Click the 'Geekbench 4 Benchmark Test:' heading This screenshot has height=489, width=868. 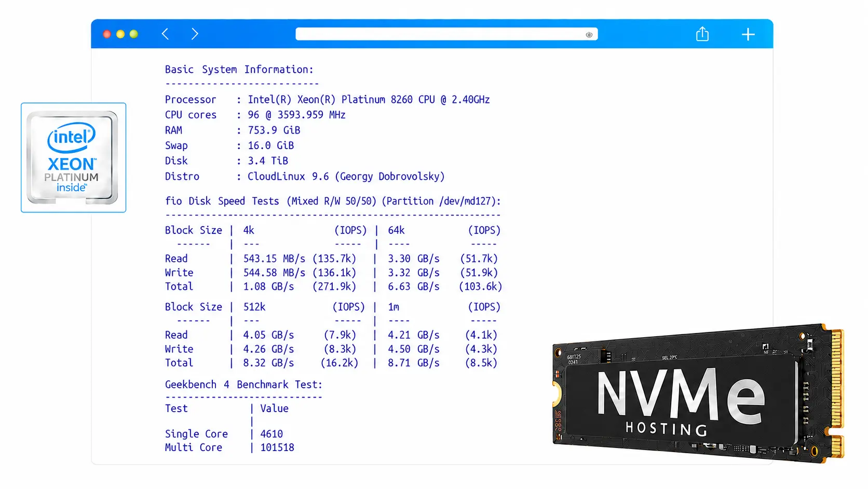tap(243, 385)
